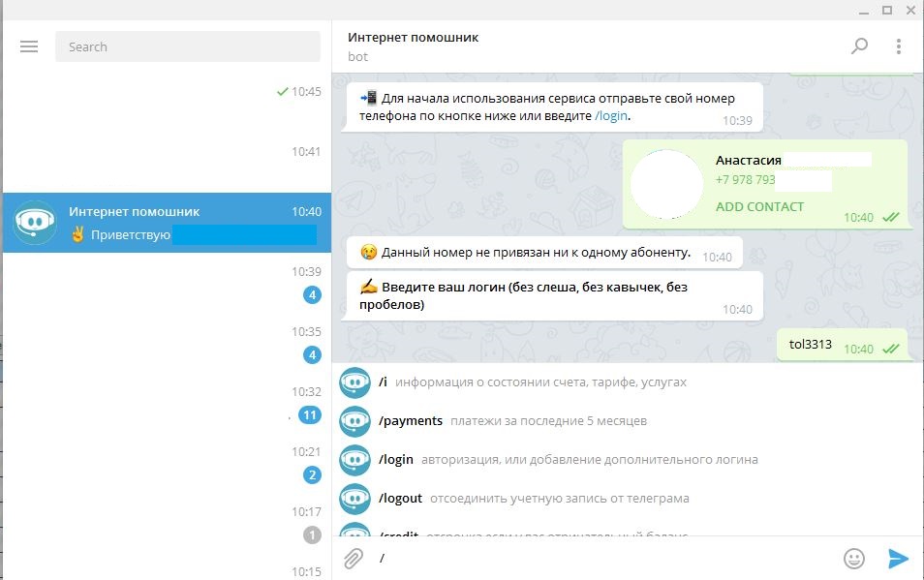924x580 pixels.
Task: Open the chat timestamped 10:41
Action: coord(167,163)
